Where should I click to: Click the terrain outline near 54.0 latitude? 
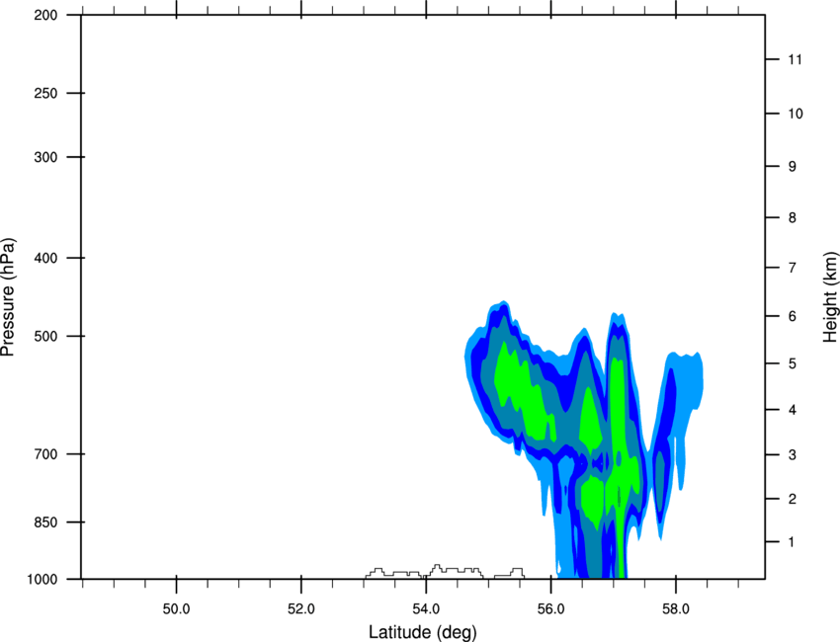[445, 571]
